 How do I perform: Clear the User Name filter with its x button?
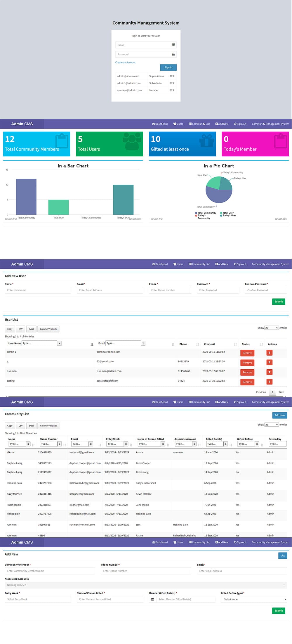[x=59, y=343]
